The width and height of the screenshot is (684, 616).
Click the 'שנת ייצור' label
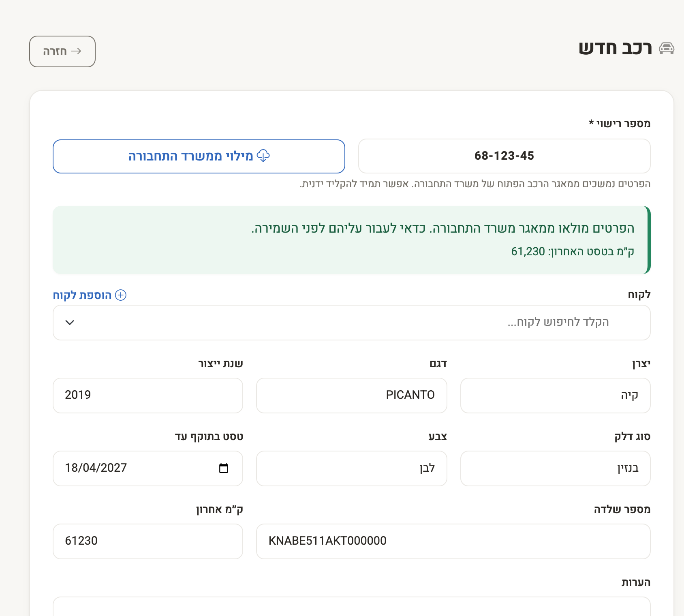(220, 364)
